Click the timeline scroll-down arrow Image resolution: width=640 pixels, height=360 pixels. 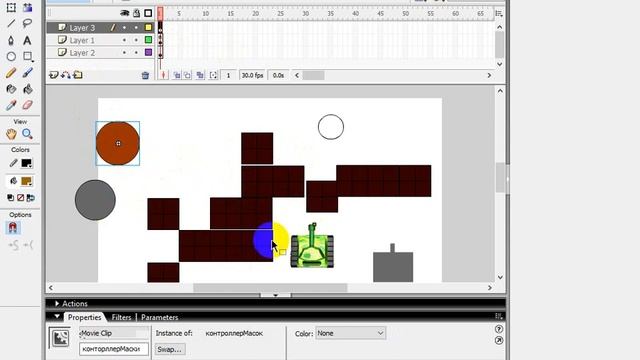point(500,64)
